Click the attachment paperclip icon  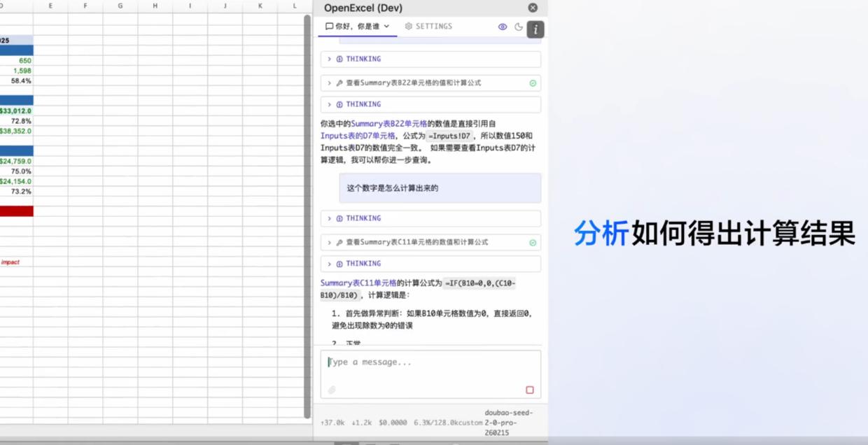click(x=332, y=390)
